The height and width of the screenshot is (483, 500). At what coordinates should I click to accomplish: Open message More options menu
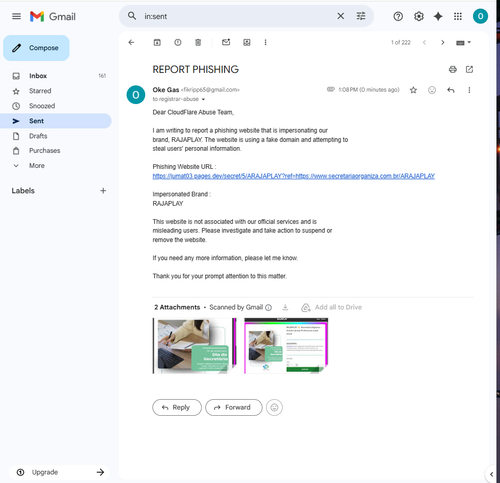click(469, 90)
